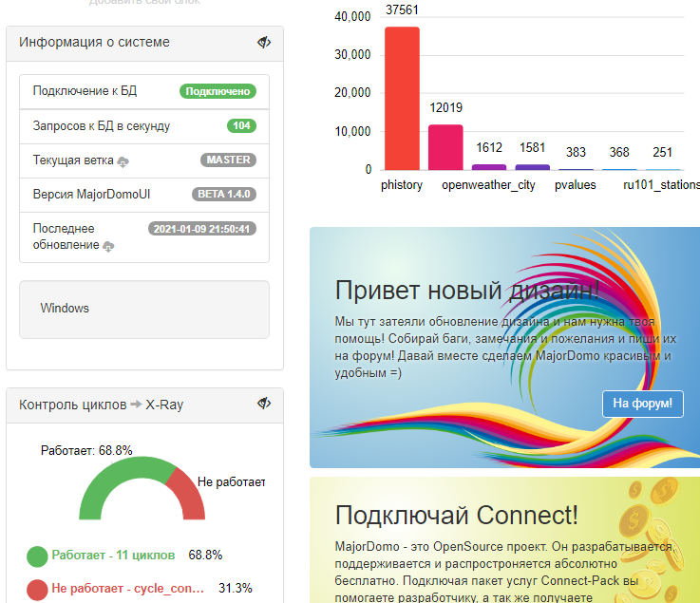
Task: Click the Подключай Connect! heading
Action: click(456, 516)
